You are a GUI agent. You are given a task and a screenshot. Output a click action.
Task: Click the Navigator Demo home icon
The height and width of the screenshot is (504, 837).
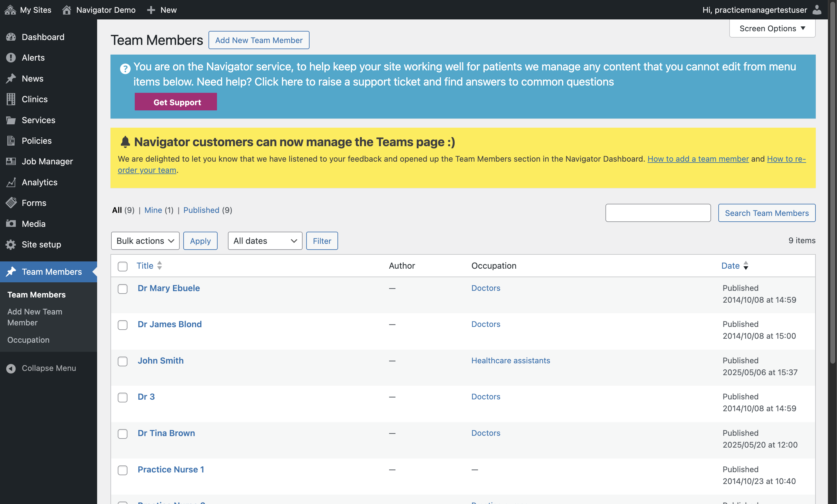[x=66, y=10]
